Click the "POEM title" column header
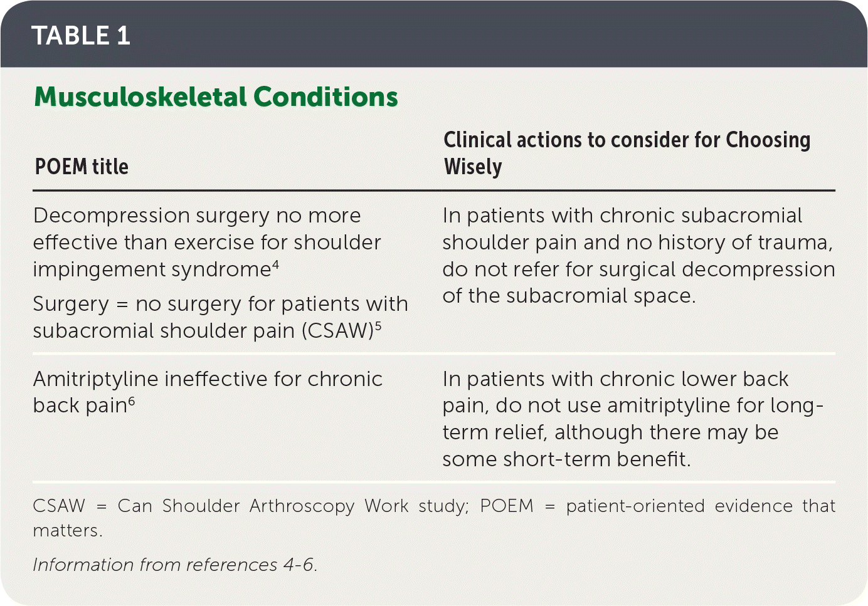 click(82, 167)
